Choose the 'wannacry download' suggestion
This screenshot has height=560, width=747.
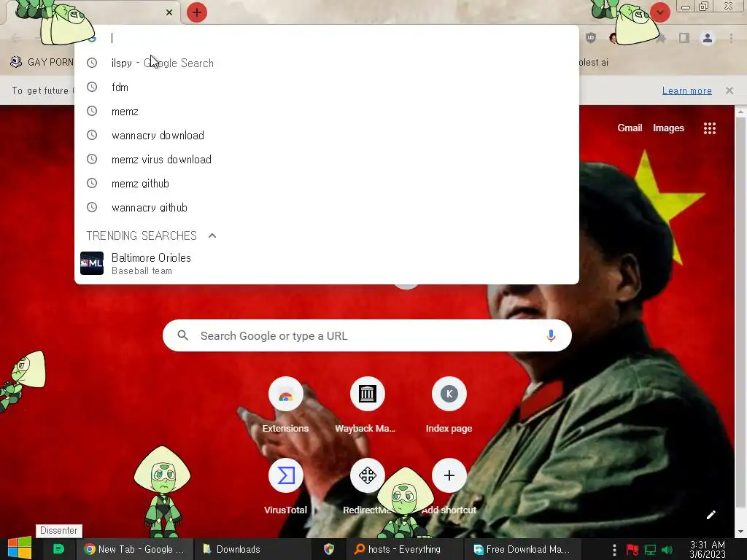click(x=327, y=135)
